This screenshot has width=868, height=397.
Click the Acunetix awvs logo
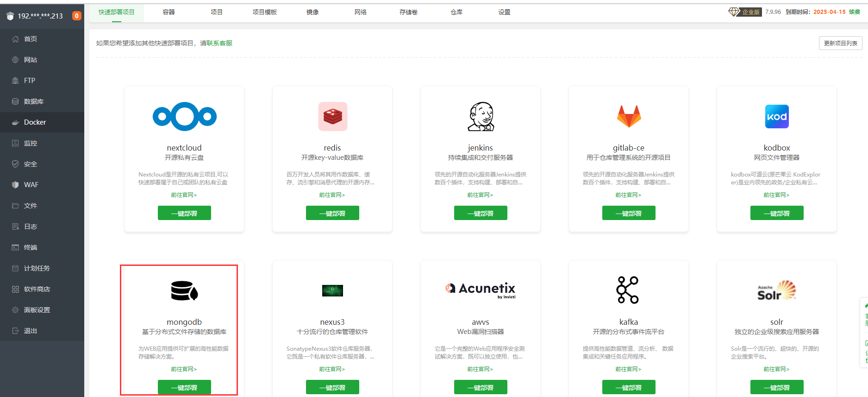point(481,290)
